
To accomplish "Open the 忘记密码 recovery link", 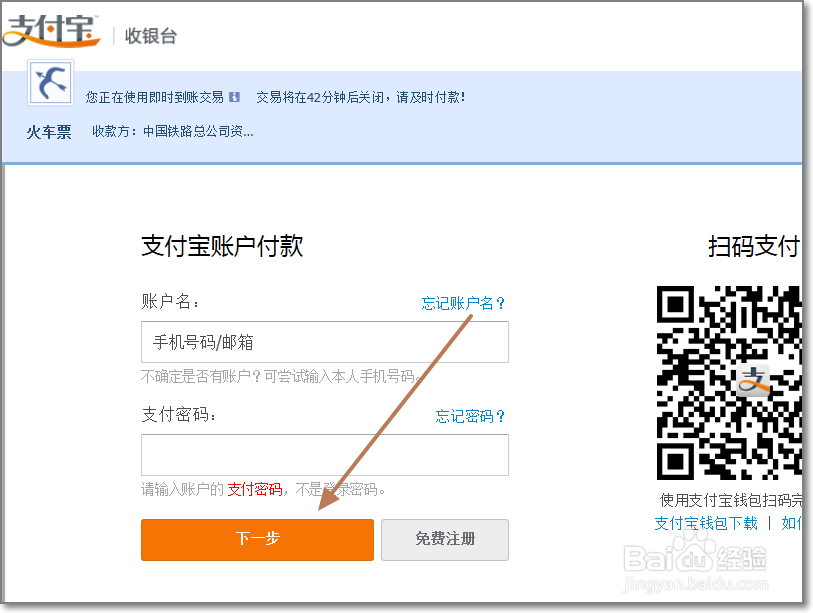I will pyautogui.click(x=471, y=417).
